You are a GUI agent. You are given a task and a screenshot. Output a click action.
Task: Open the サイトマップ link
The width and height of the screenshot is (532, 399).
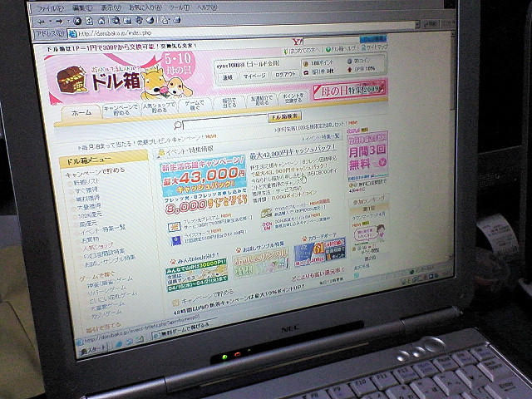click(374, 47)
